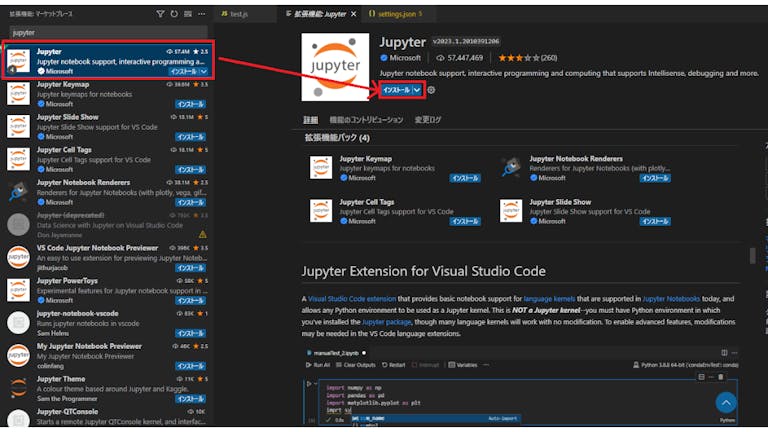Open jupyter-notebook-vscode extension icon
The image size is (768, 432).
(x=18, y=323)
